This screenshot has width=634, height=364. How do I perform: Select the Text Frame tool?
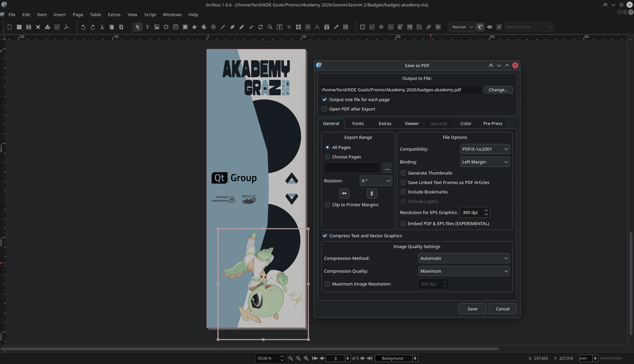(x=147, y=27)
